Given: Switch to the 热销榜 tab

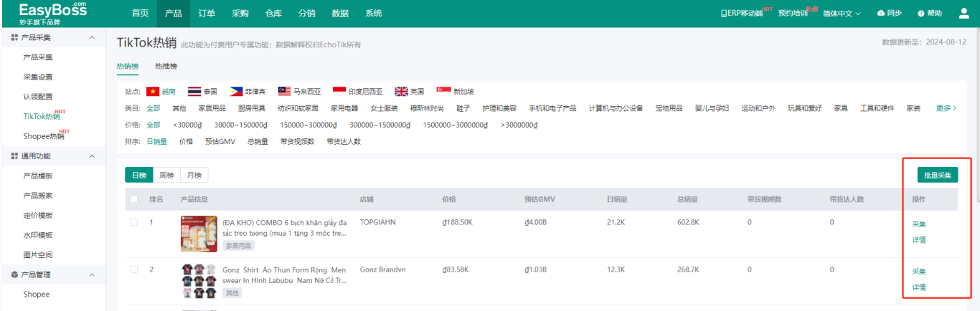Looking at the screenshot, I should [x=128, y=66].
